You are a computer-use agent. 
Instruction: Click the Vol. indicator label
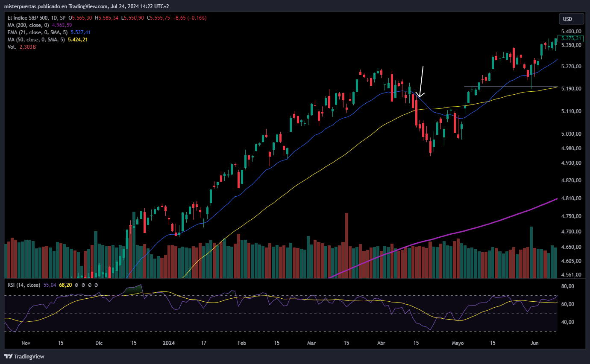pyautogui.click(x=12, y=47)
